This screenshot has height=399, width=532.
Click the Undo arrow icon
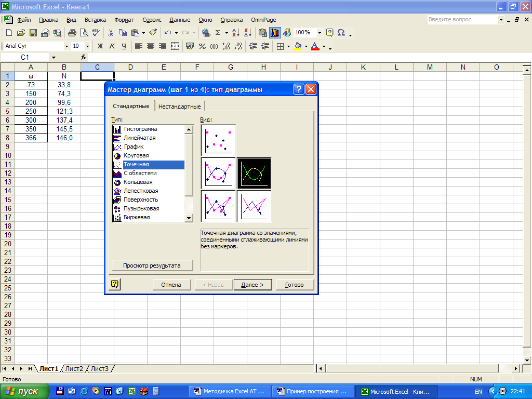pos(168,33)
